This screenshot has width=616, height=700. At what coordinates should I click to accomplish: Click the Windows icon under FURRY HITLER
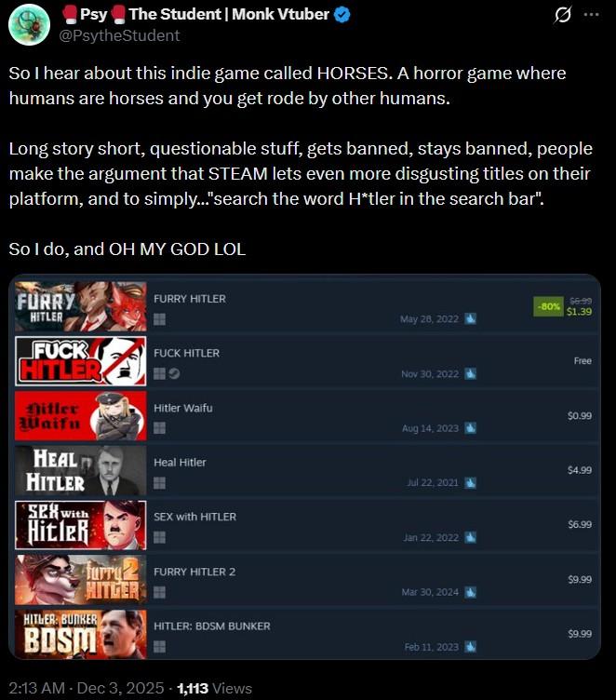click(159, 319)
